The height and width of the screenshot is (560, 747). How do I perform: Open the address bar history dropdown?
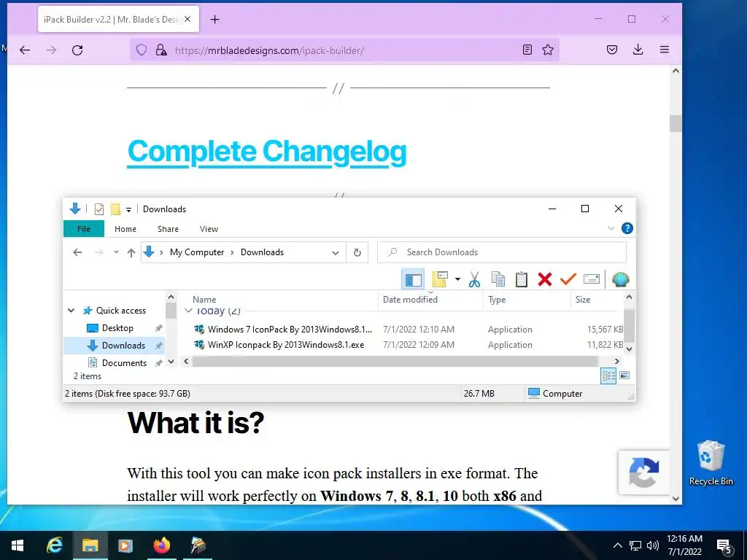[336, 253]
